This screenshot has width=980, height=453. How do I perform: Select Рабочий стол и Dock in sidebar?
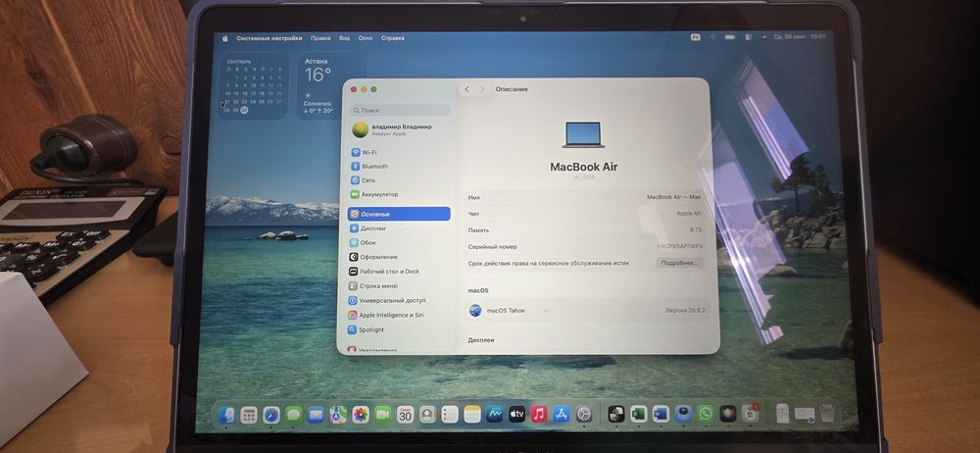pos(399,272)
